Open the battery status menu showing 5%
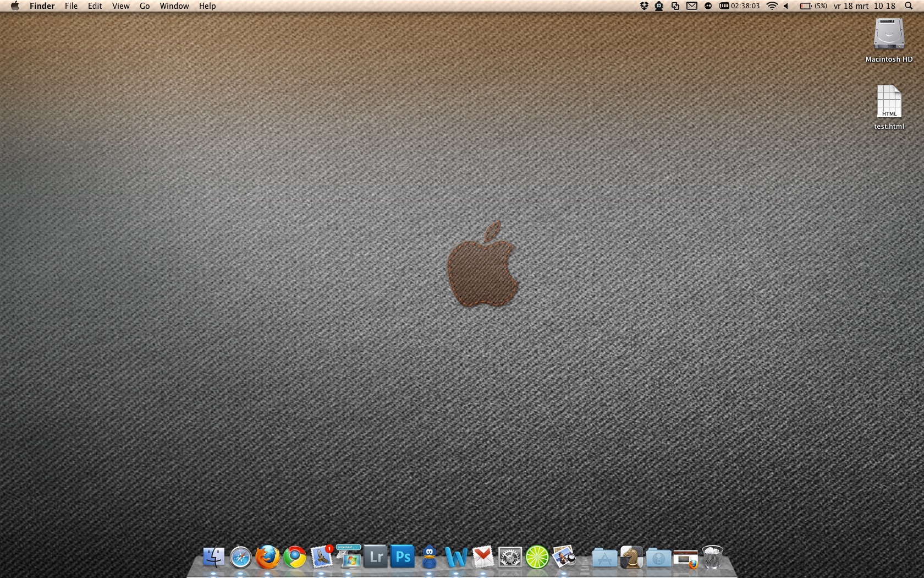Screen dimensions: 924x578 click(813, 6)
